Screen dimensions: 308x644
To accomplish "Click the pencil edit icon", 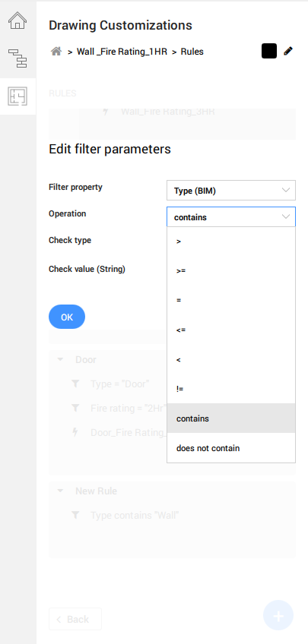I will point(288,52).
